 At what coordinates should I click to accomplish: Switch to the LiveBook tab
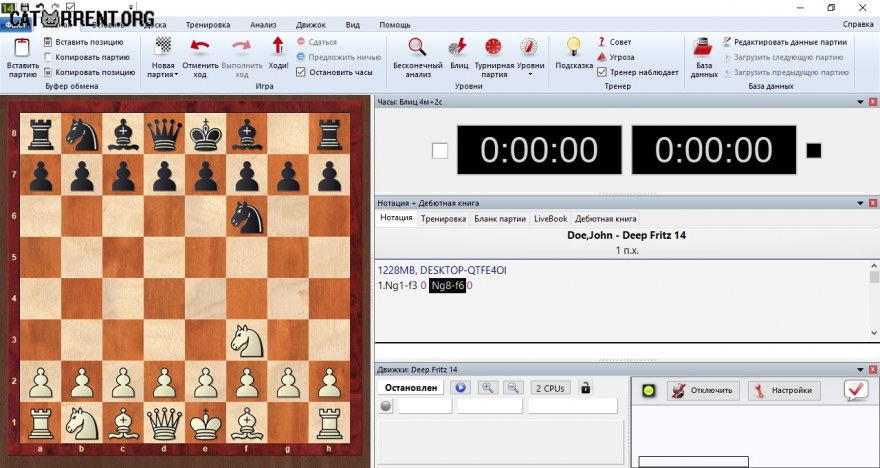click(x=551, y=219)
